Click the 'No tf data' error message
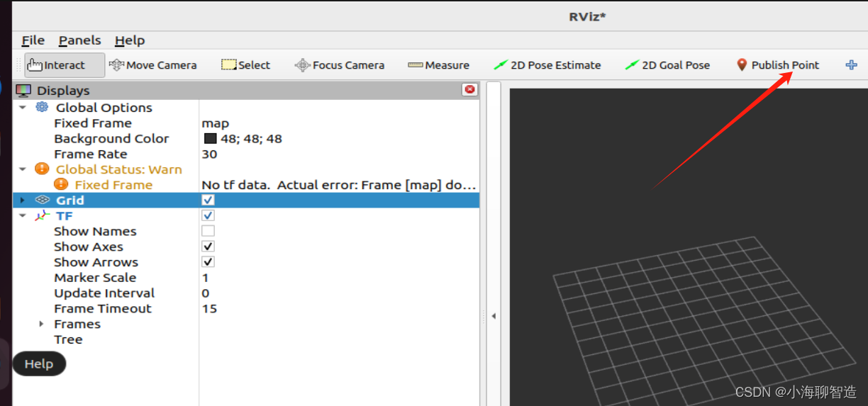This screenshot has height=406, width=868. [339, 185]
